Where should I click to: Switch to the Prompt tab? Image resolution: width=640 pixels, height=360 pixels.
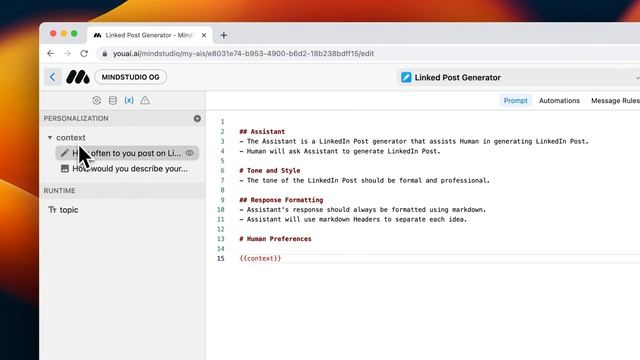click(516, 100)
